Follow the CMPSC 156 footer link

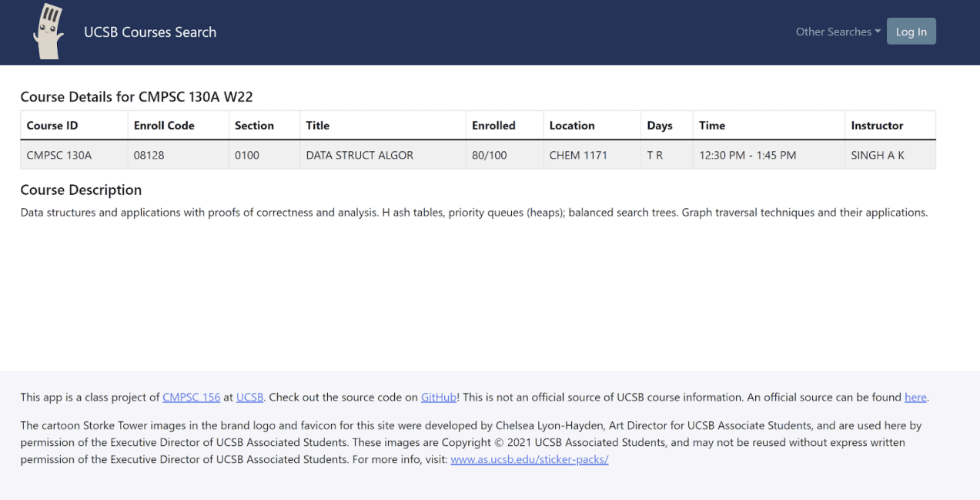click(191, 397)
